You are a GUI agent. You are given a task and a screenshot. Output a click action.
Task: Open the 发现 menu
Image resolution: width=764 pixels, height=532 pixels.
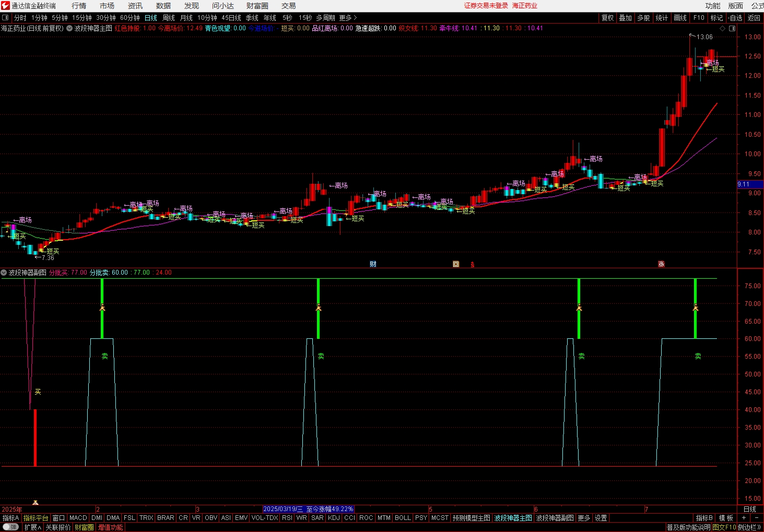pos(192,6)
